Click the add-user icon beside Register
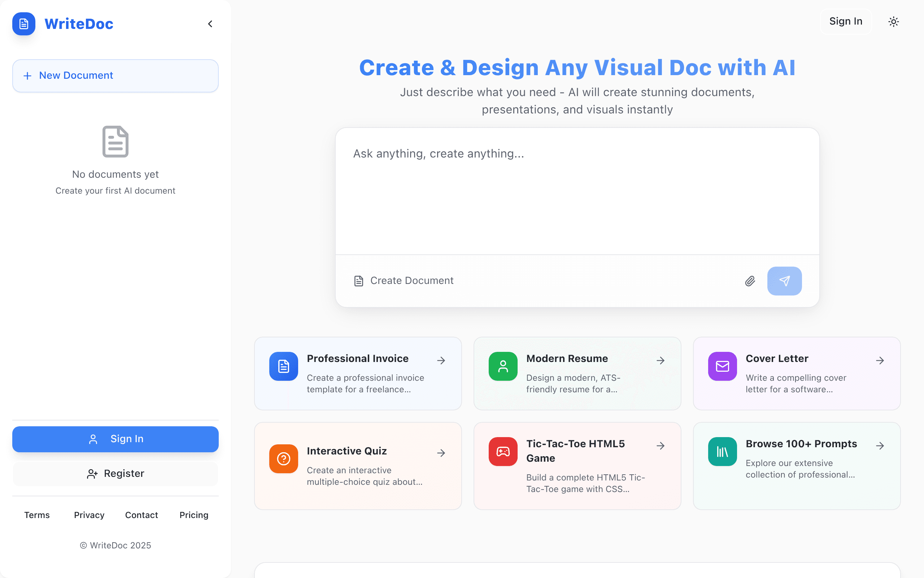Screen dimensions: 924x578 coord(92,474)
